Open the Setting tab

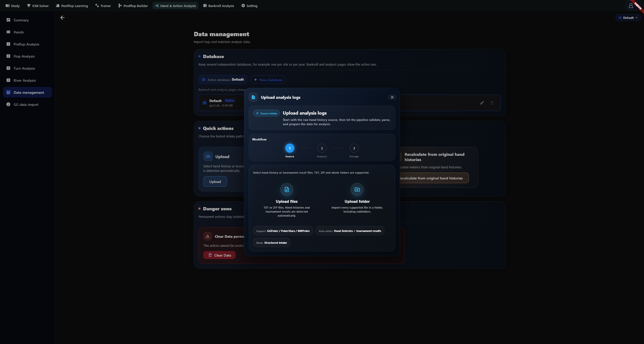point(249,6)
